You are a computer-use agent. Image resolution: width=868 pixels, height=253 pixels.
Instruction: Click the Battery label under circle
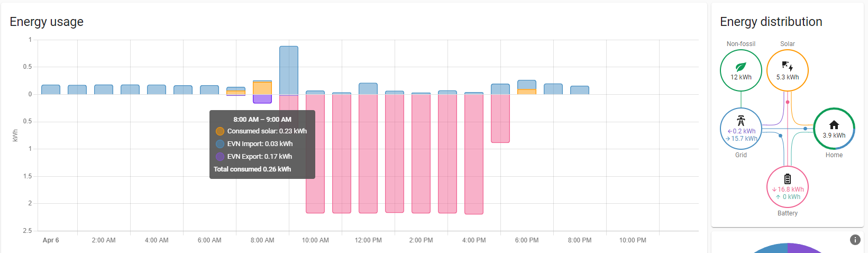pyautogui.click(x=788, y=213)
